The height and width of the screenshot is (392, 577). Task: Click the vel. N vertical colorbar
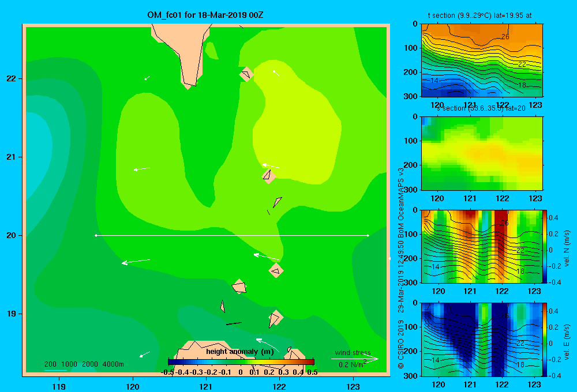coord(545,246)
